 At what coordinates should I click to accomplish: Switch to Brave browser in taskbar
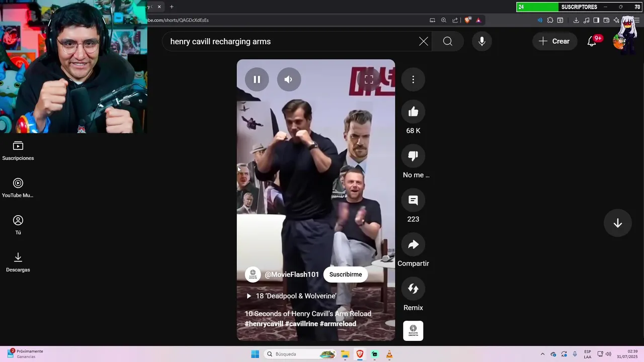(x=360, y=354)
